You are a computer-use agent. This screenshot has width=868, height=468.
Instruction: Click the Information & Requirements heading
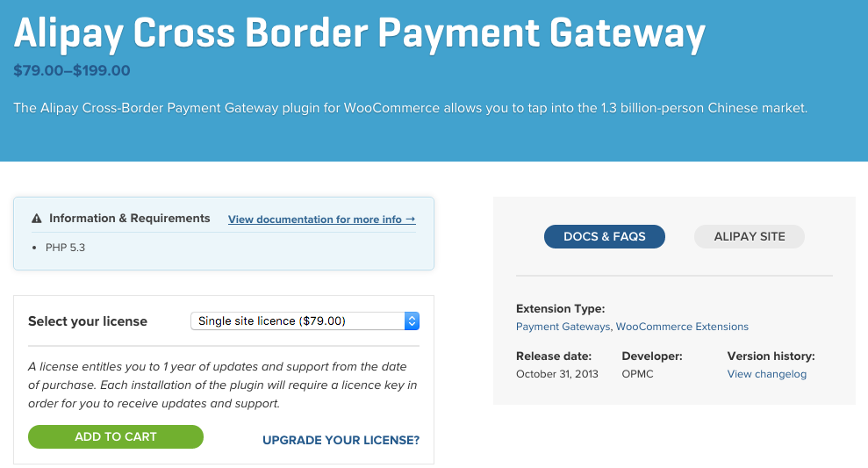130,219
